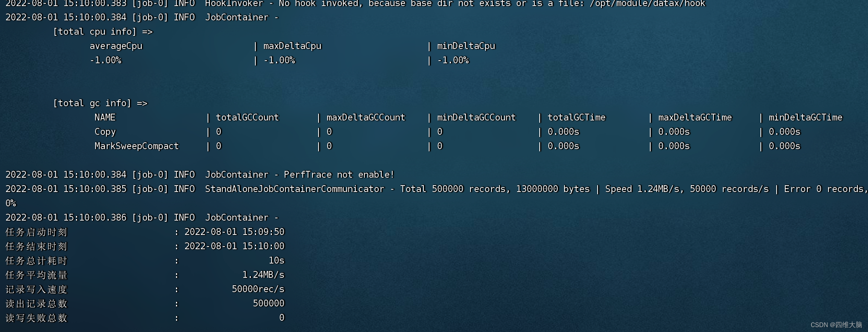This screenshot has width=868, height=332.
Task: Click the CSDN @四维大脑 watermark
Action: click(836, 325)
